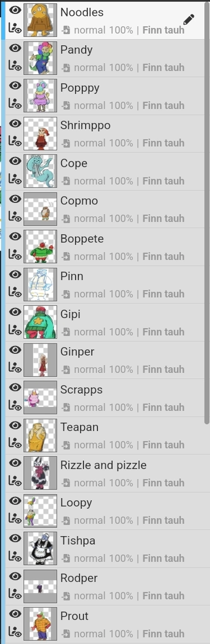Screen dimensions: 210x644
Task: Click the Finn tauh label on Rodper
Action: (x=163, y=596)
